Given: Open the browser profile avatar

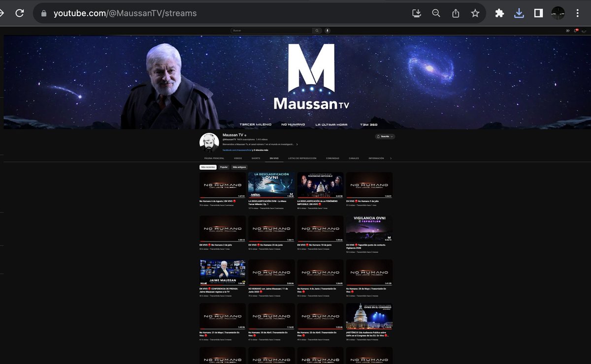Looking at the screenshot, I should 558,13.
